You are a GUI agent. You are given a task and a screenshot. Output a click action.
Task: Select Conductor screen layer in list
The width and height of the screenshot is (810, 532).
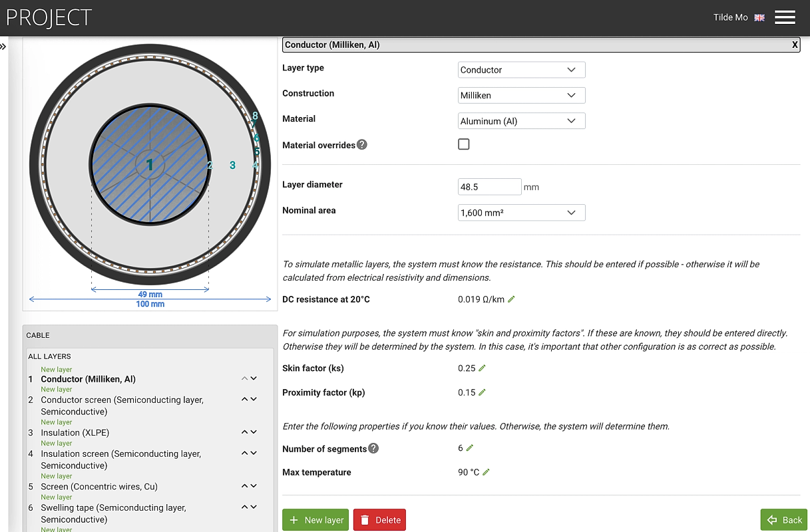point(122,406)
